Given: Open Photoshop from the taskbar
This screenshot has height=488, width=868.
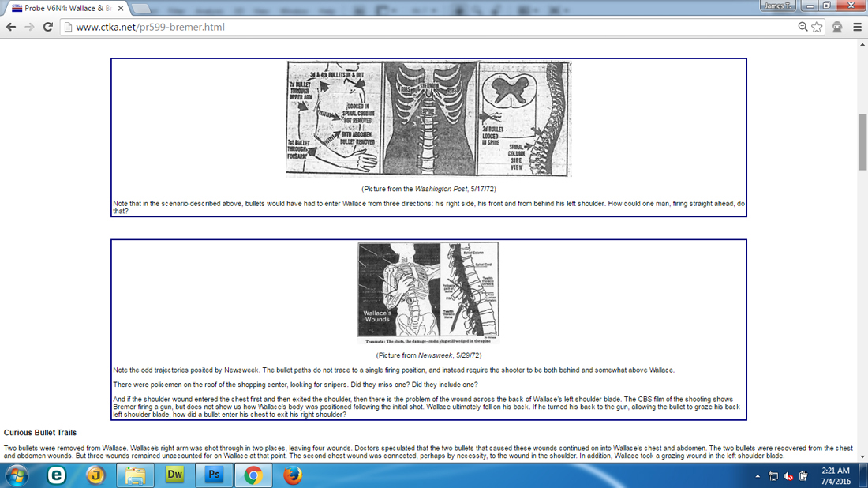Looking at the screenshot, I should tap(214, 475).
